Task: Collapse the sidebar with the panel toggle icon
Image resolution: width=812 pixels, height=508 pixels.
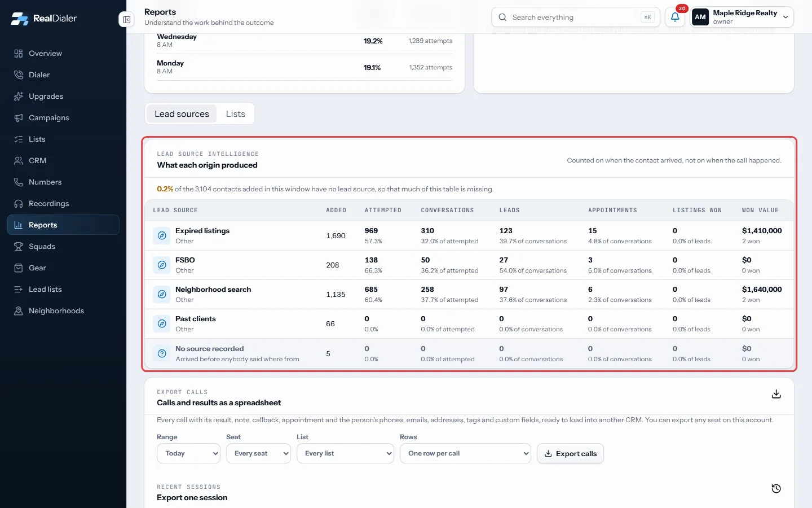Action: pyautogui.click(x=127, y=20)
